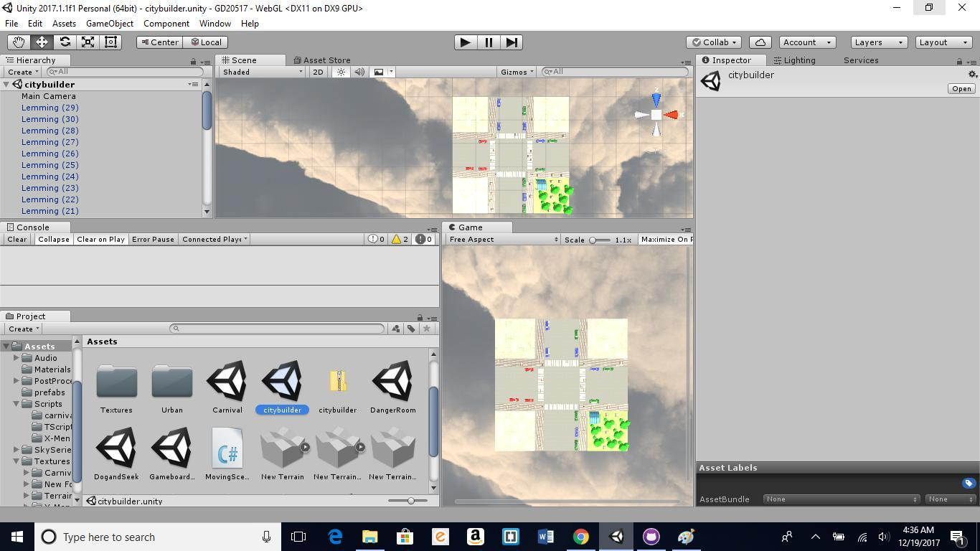The width and height of the screenshot is (980, 551).
Task: Open Inspector settings gear icon
Action: click(972, 75)
